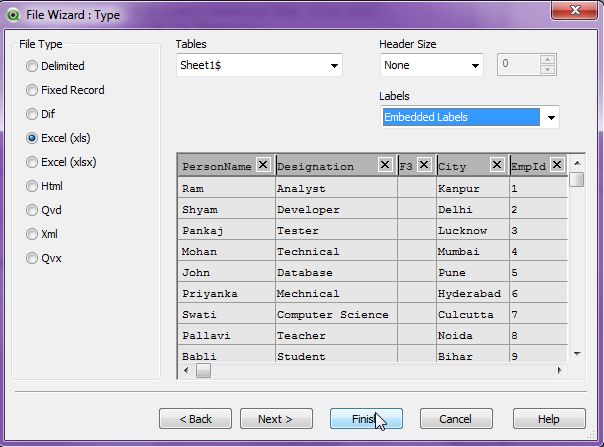604x447 pixels.
Task: Click preview table's scroll up arrow
Action: tap(577, 163)
